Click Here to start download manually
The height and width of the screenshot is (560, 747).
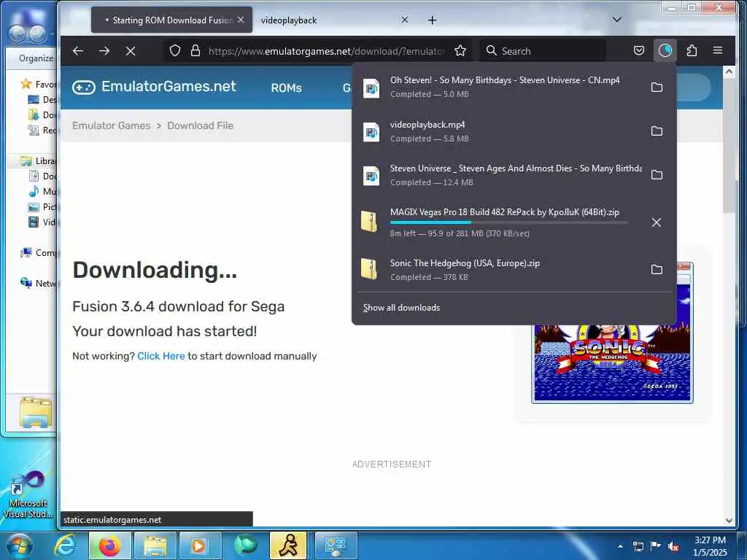[161, 356]
